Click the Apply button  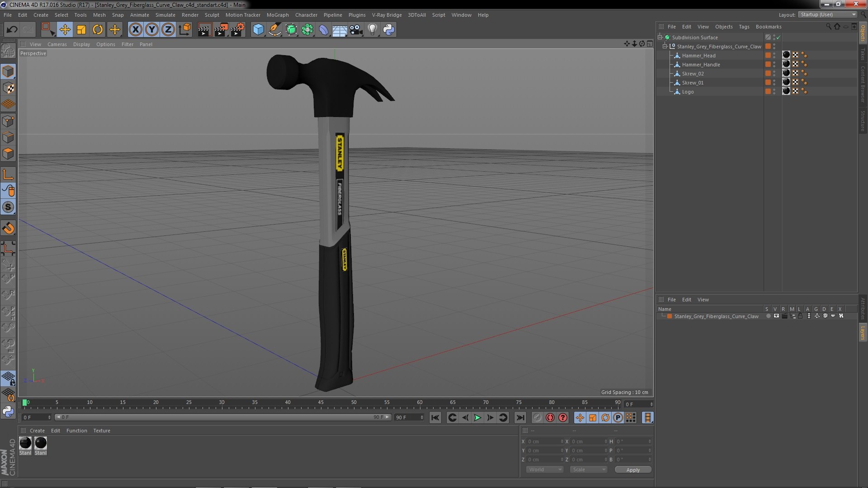click(x=633, y=470)
